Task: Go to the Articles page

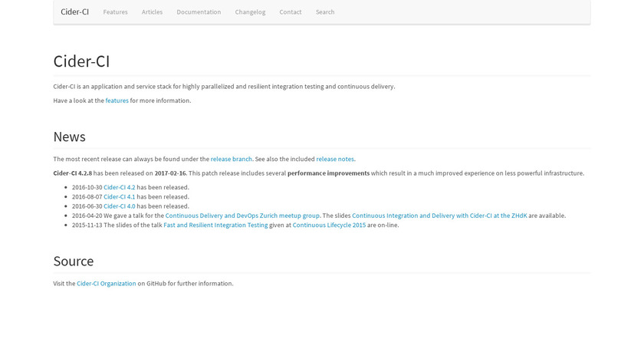Action: (152, 12)
